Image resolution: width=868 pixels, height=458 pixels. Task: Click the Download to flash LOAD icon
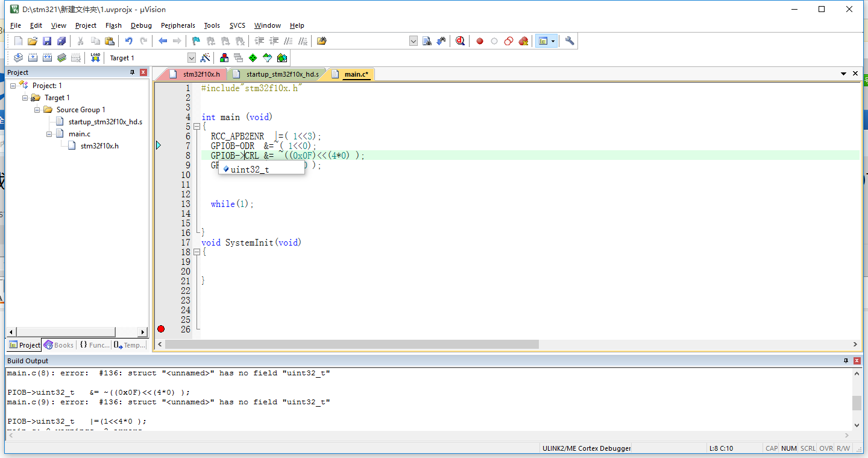[95, 58]
